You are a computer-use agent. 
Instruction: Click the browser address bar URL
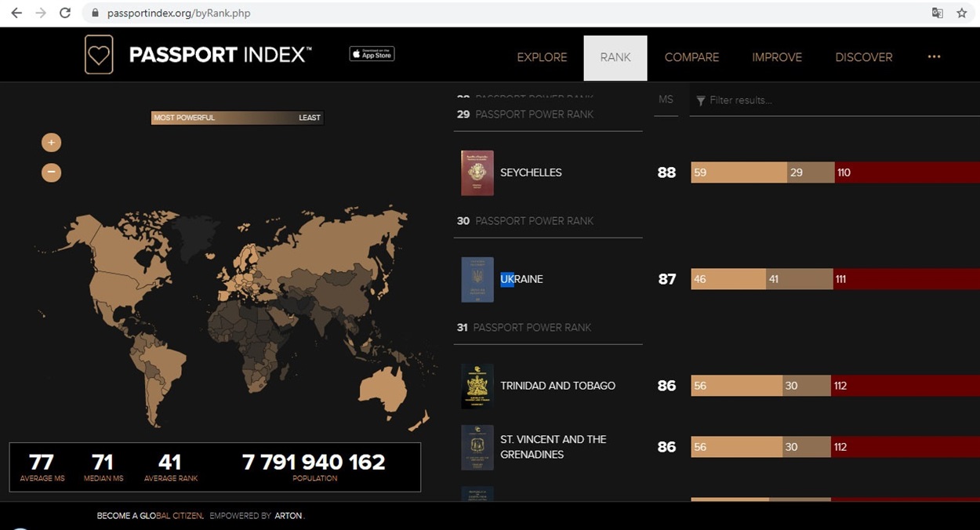pyautogui.click(x=179, y=13)
